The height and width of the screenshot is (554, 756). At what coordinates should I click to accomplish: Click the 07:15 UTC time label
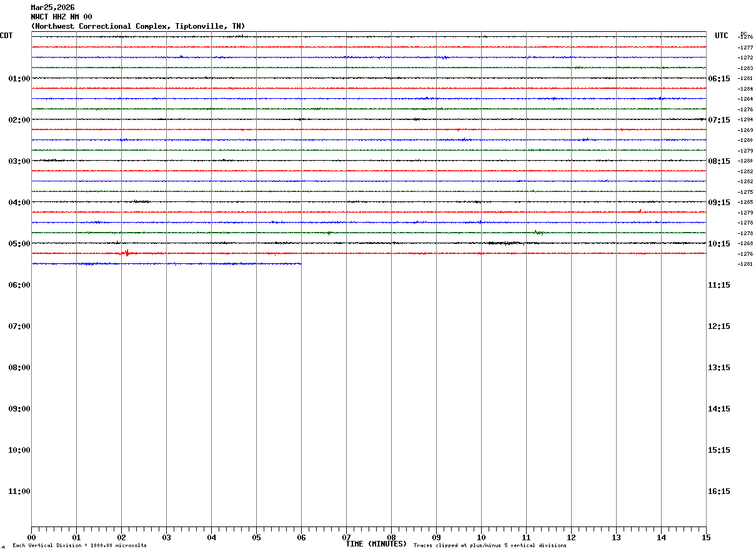coord(719,120)
